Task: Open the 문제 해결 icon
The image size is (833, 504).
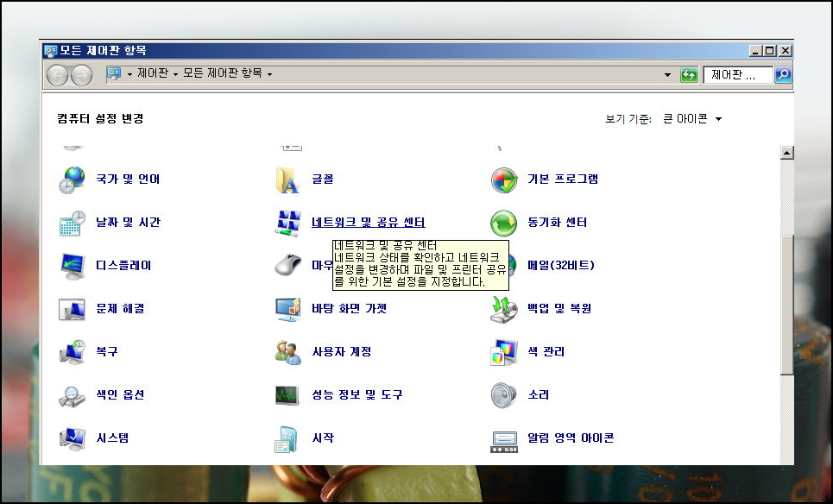Action: coord(72,309)
